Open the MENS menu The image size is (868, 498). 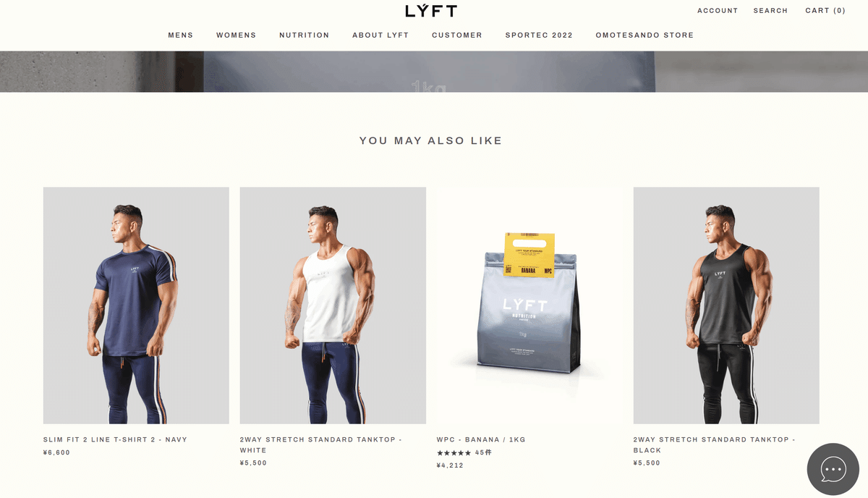[181, 35]
